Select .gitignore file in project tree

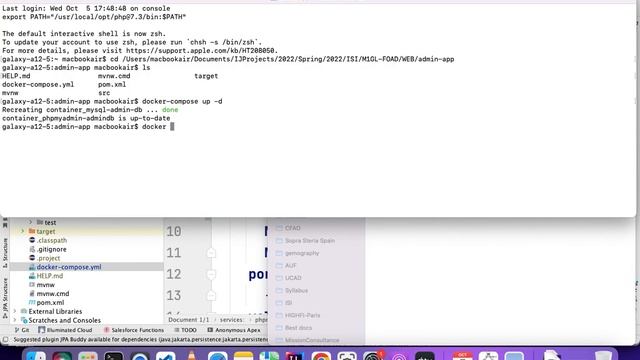(51, 249)
